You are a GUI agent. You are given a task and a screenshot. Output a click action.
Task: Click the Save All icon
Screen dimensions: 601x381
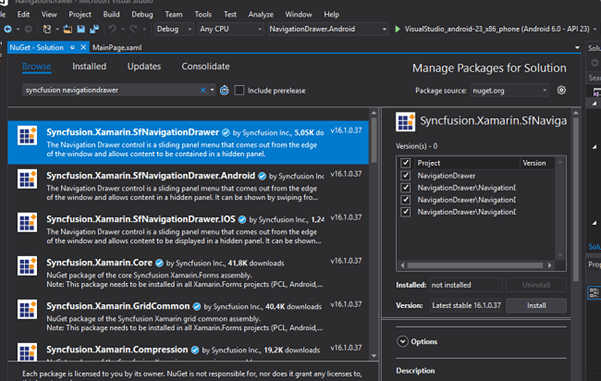pyautogui.click(x=94, y=29)
